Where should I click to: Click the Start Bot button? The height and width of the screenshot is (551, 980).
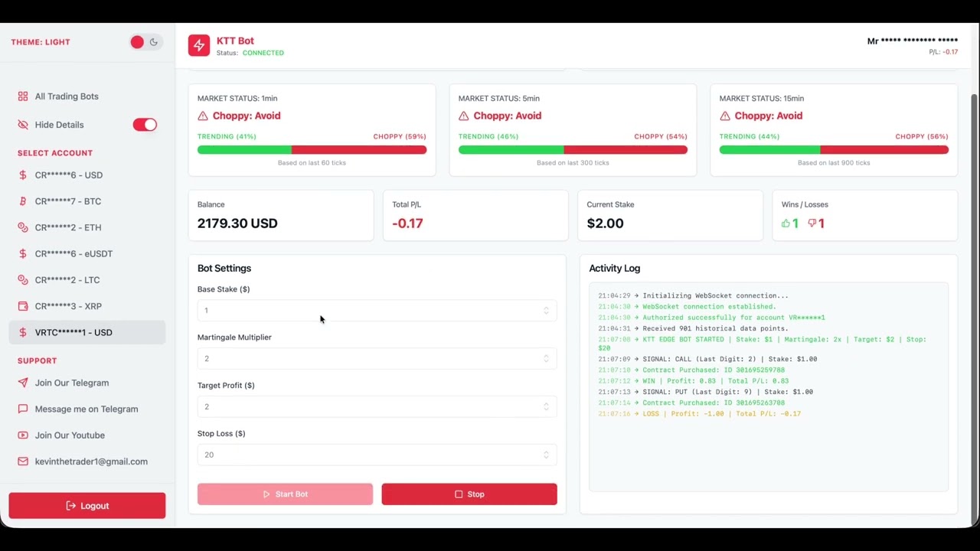285,494
